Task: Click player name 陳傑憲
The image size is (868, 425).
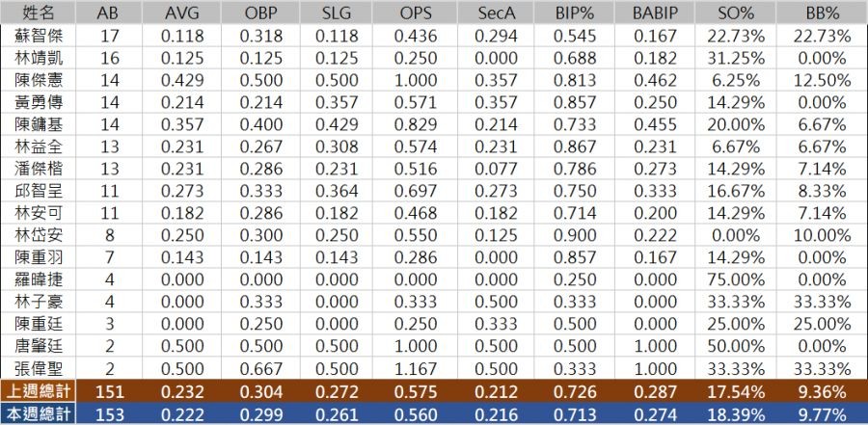Action: point(37,80)
